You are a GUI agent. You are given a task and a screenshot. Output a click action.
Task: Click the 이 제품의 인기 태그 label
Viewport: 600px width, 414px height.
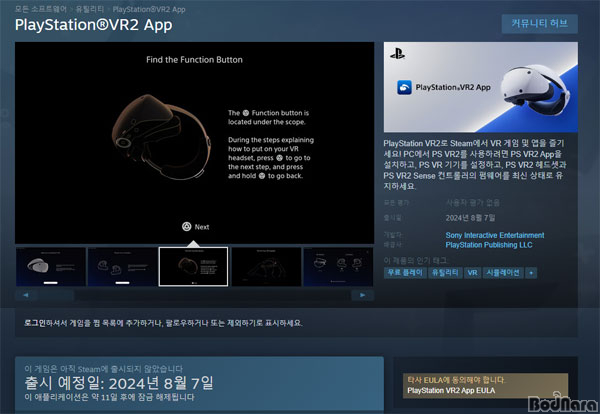(416, 261)
